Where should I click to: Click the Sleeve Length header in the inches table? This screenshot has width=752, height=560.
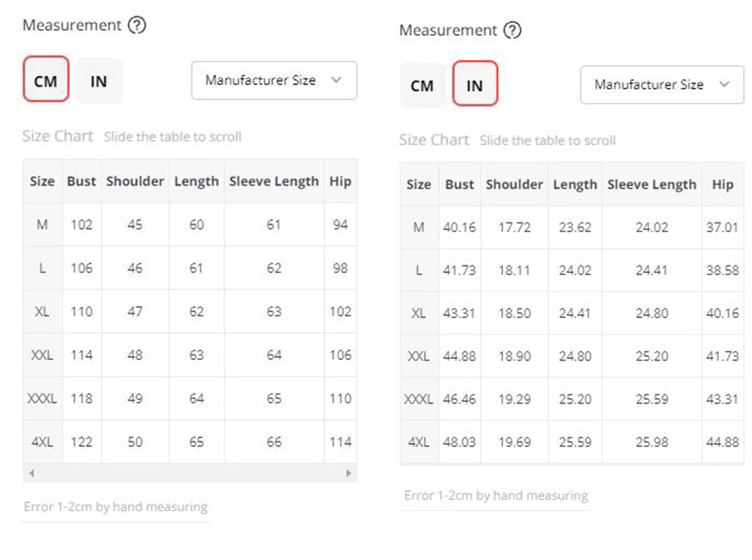[x=651, y=184]
